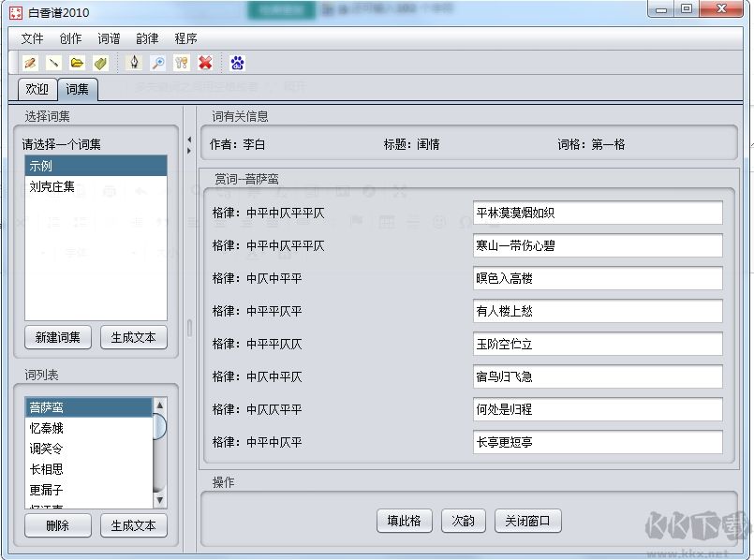Click the Baidu paw icon
The image size is (754, 560).
click(238, 63)
